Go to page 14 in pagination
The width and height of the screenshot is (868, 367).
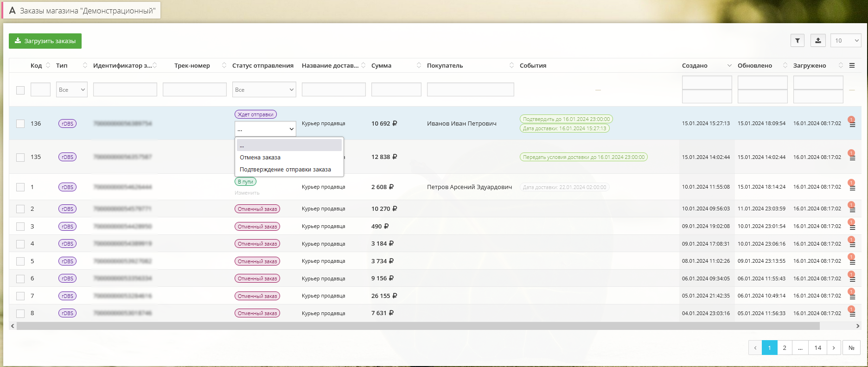coord(817,348)
